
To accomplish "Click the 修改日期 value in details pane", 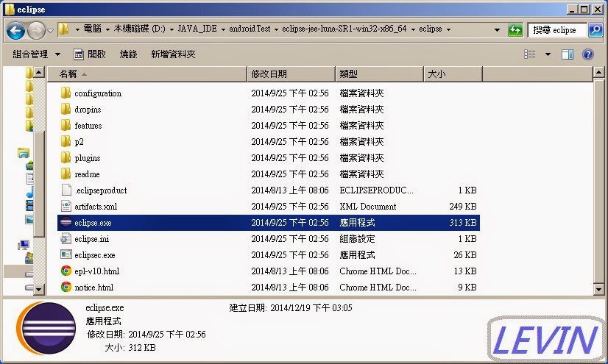I will pos(167,334).
